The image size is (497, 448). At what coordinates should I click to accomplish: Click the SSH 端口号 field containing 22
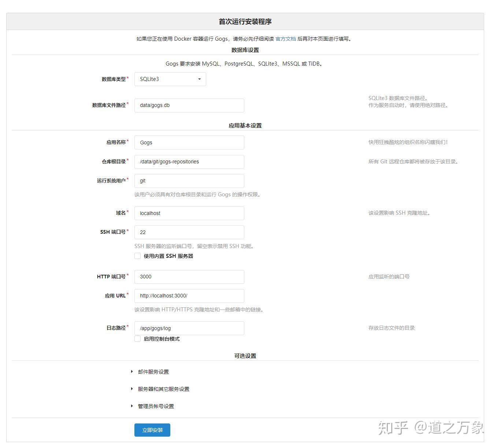189,232
